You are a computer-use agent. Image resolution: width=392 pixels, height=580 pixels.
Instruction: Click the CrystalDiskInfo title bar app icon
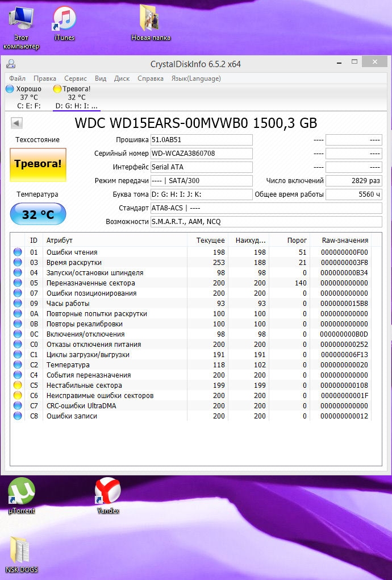(11, 64)
